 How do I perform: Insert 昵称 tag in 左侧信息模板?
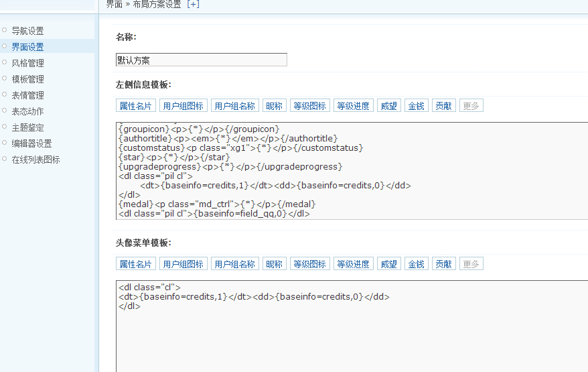point(274,106)
